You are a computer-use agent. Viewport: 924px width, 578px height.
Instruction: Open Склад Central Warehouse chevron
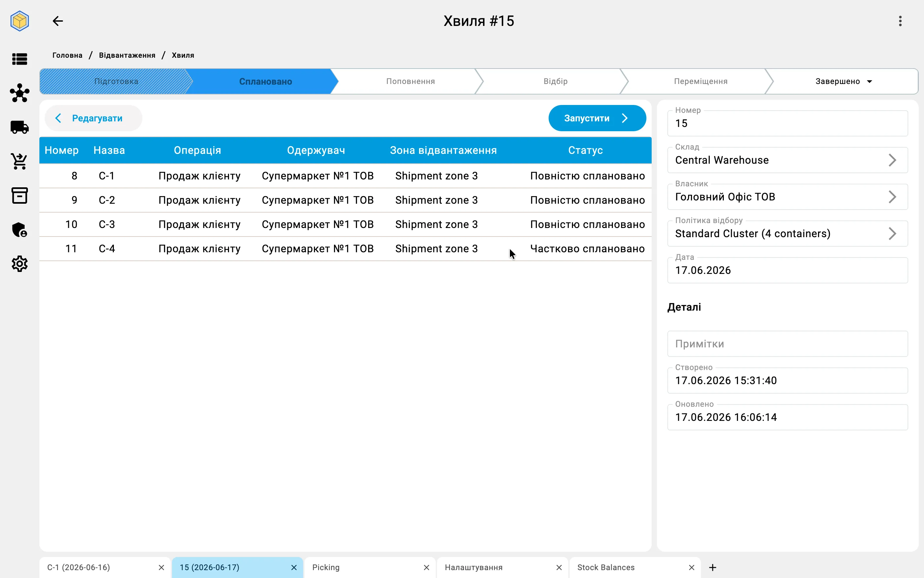click(892, 160)
